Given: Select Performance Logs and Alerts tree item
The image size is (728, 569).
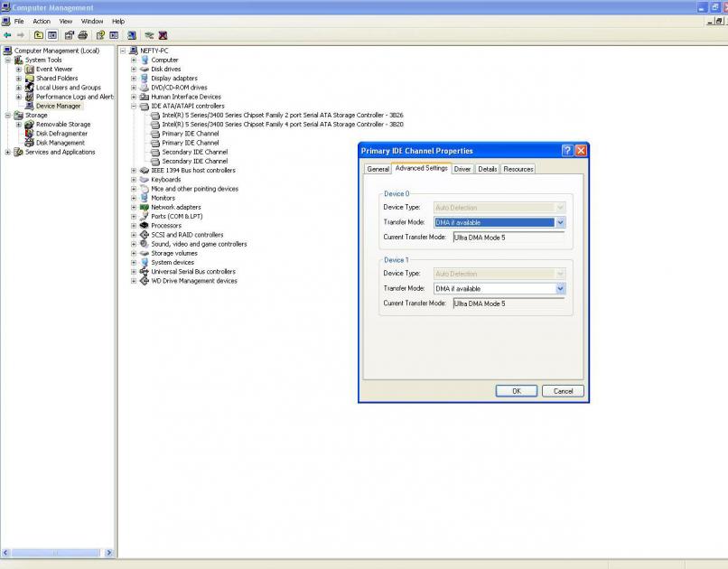Looking at the screenshot, I should pos(75,97).
